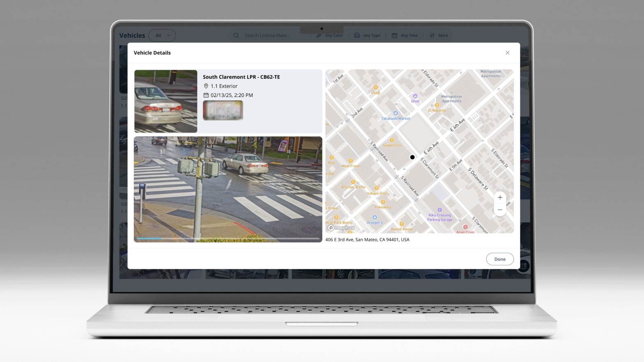Click the black location marker on map

click(412, 157)
